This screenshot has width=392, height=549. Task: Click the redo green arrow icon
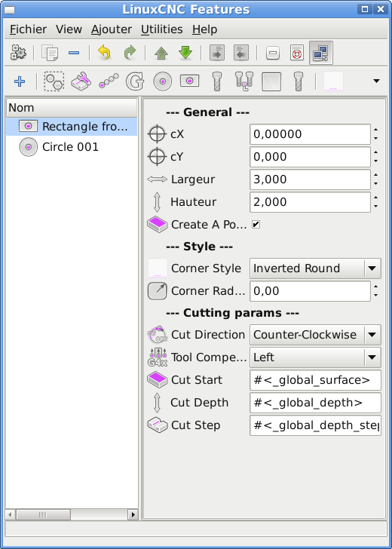(x=130, y=53)
